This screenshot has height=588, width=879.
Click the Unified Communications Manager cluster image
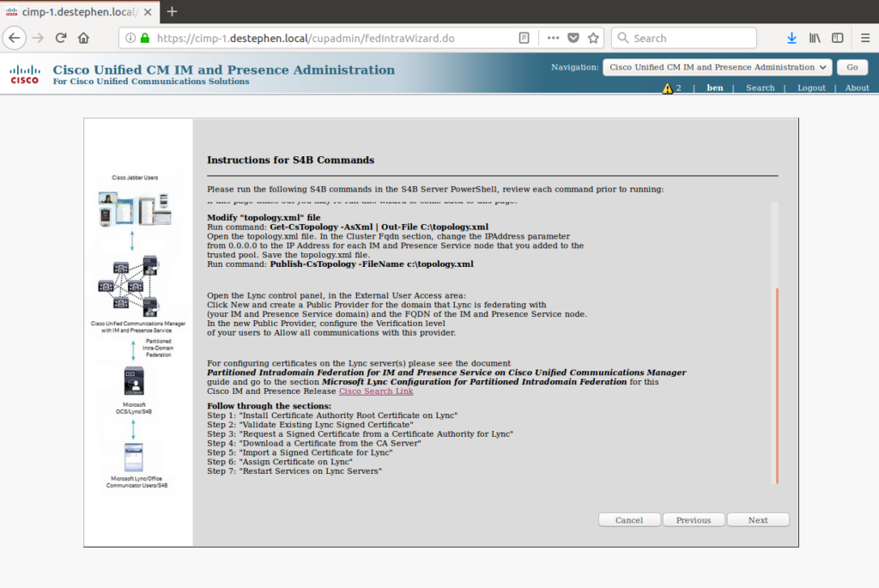[x=129, y=286]
